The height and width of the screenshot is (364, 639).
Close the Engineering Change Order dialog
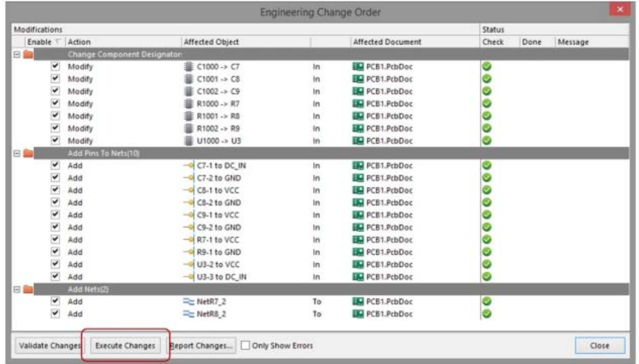[600, 346]
